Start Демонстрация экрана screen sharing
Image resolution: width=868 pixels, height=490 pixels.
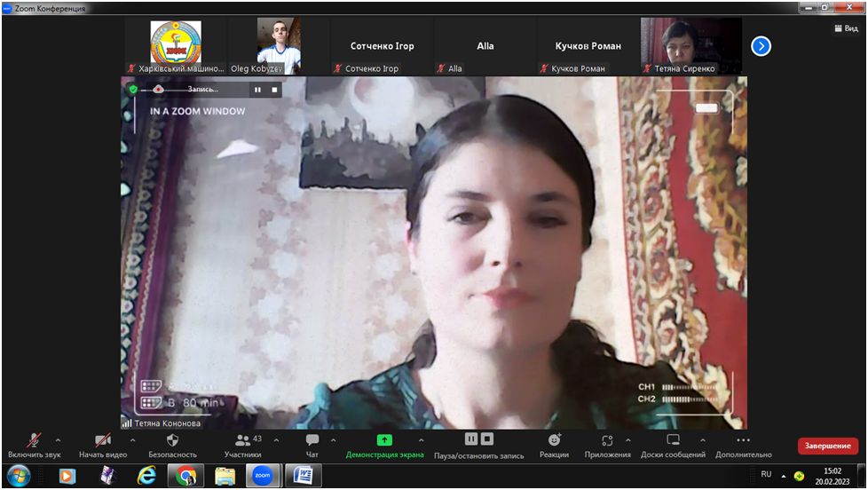click(384, 440)
